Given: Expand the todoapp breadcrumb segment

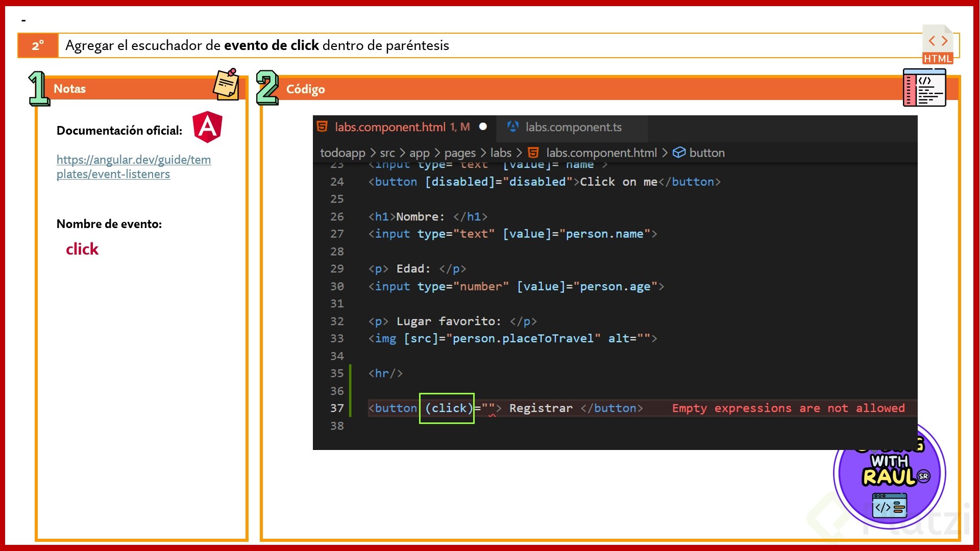Looking at the screenshot, I should [x=342, y=153].
